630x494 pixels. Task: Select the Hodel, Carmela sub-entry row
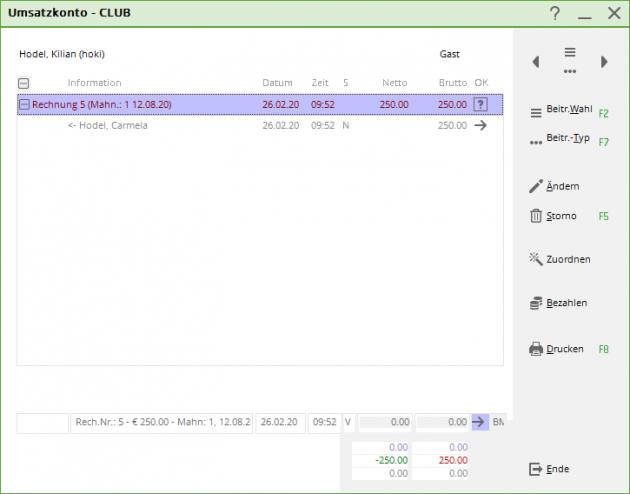(260, 125)
